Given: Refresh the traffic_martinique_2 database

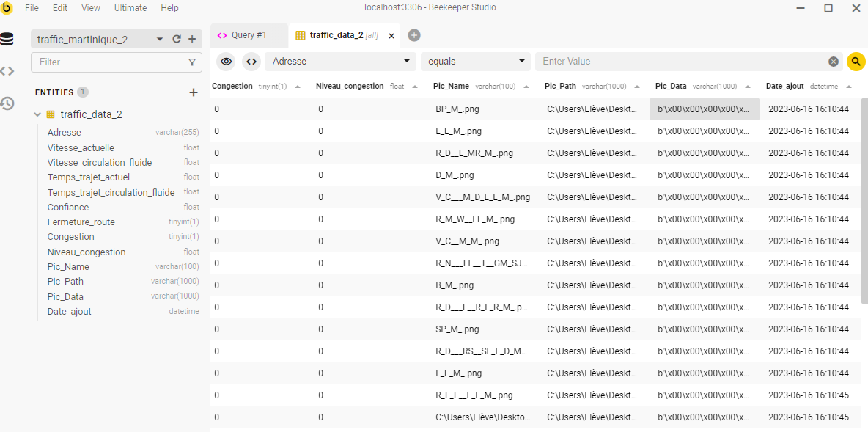Looking at the screenshot, I should [177, 40].
